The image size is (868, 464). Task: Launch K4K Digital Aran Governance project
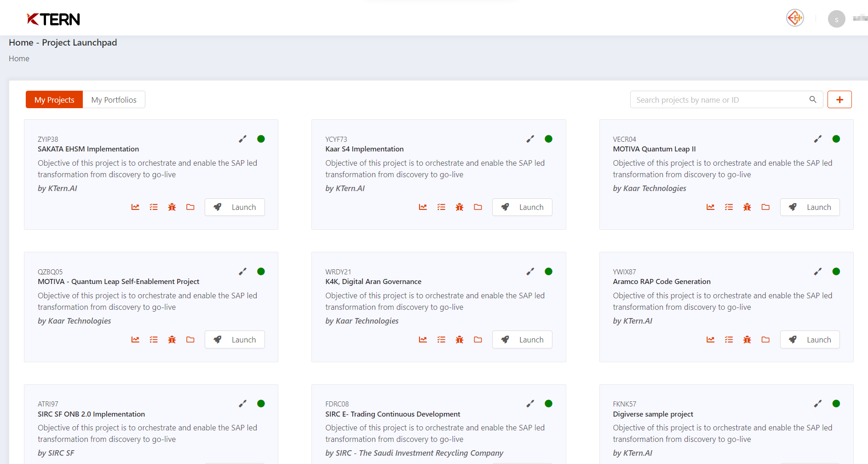pos(522,340)
